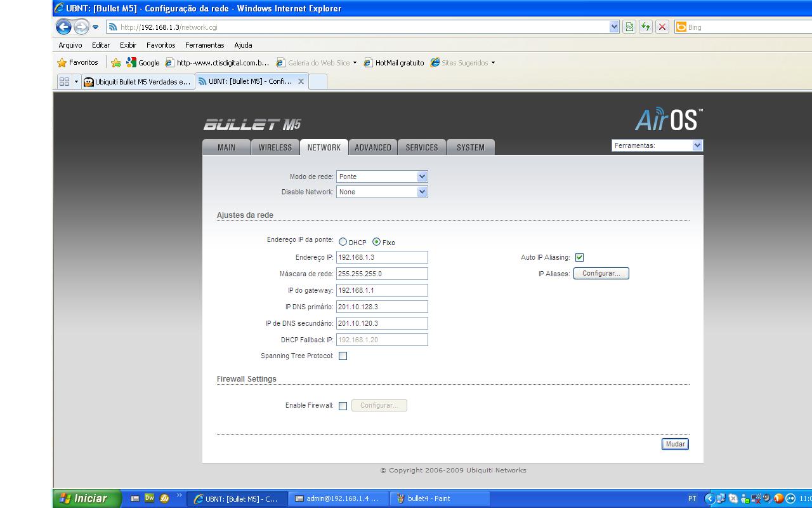Open a new blank tab
The height and width of the screenshot is (508, 812).
tap(317, 81)
